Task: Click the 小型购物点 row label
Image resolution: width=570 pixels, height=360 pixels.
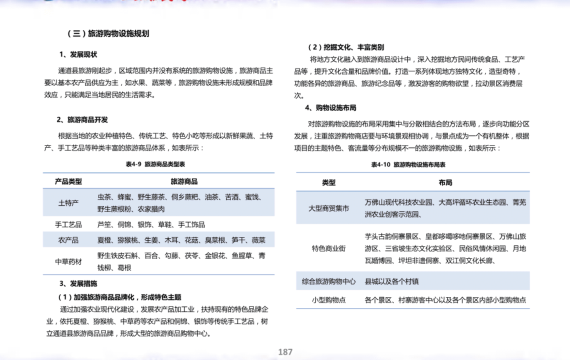Action: click(x=329, y=300)
